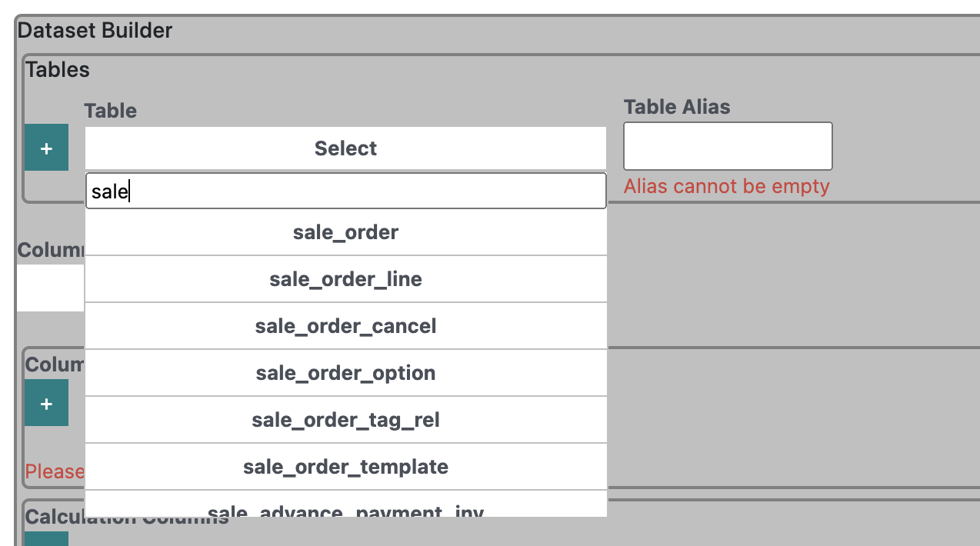Click the Table Alias label

677,107
